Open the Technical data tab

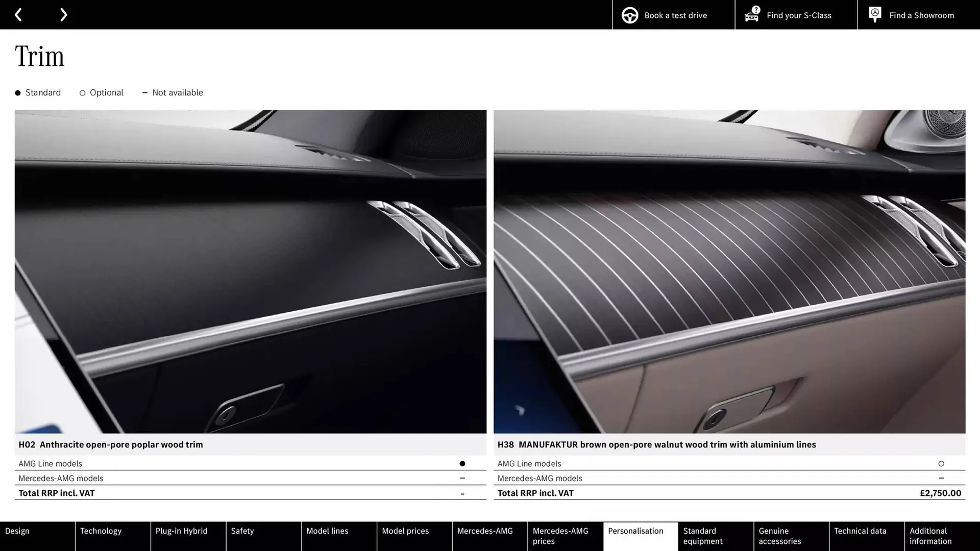(860, 531)
